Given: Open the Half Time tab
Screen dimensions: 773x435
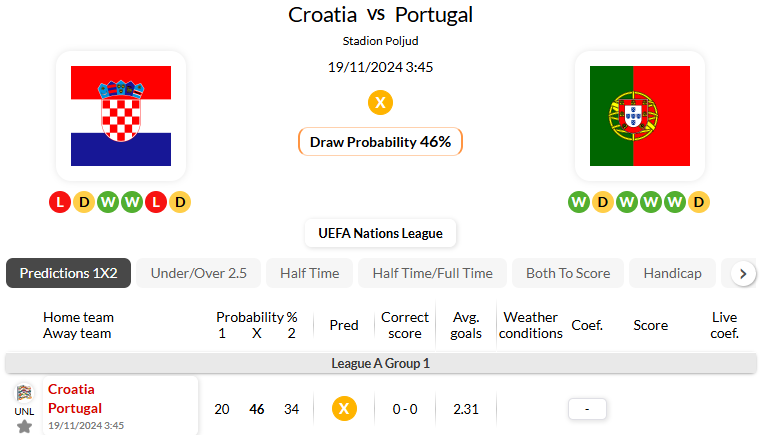Looking at the screenshot, I should (309, 273).
